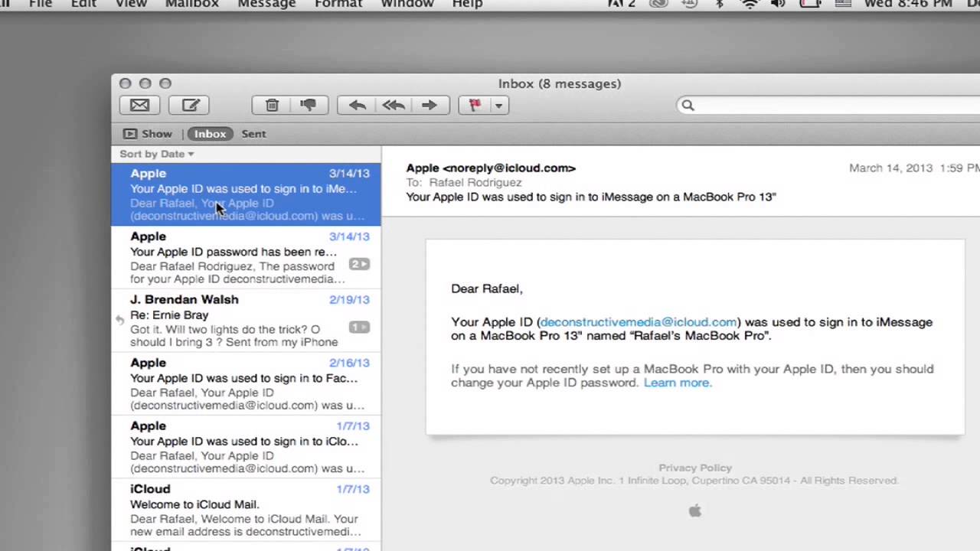Open the File menu

(41, 4)
